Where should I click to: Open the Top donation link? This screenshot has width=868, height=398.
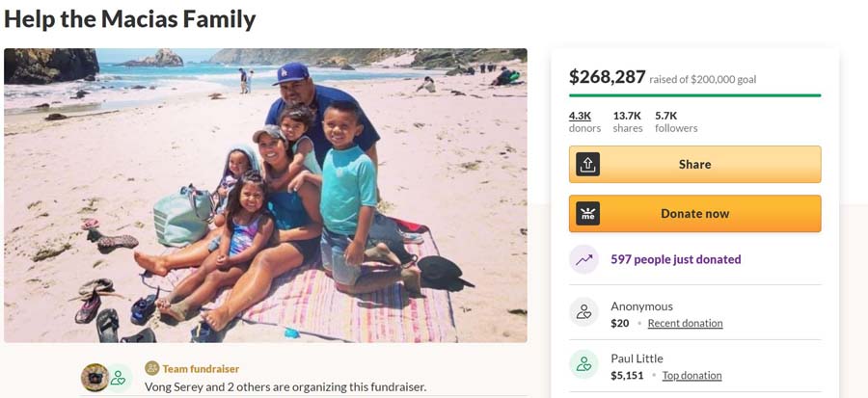point(692,376)
